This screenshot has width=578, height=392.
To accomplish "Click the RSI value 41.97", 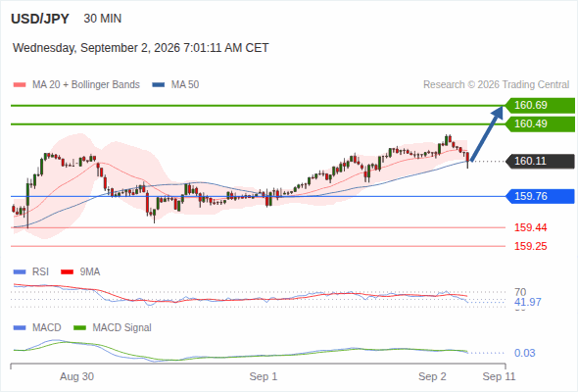I will (527, 302).
